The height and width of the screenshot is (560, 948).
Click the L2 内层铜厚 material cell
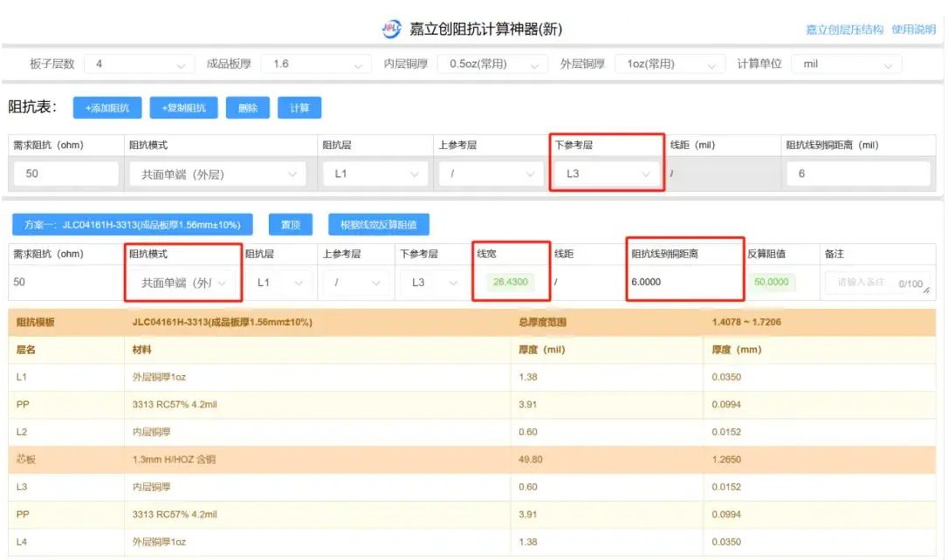(x=318, y=432)
